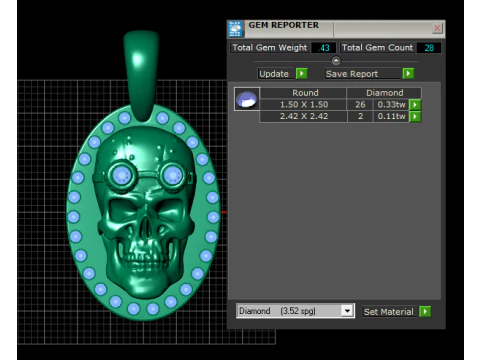480x360 pixels.
Task: Click the Diamond column header
Action: tap(384, 93)
